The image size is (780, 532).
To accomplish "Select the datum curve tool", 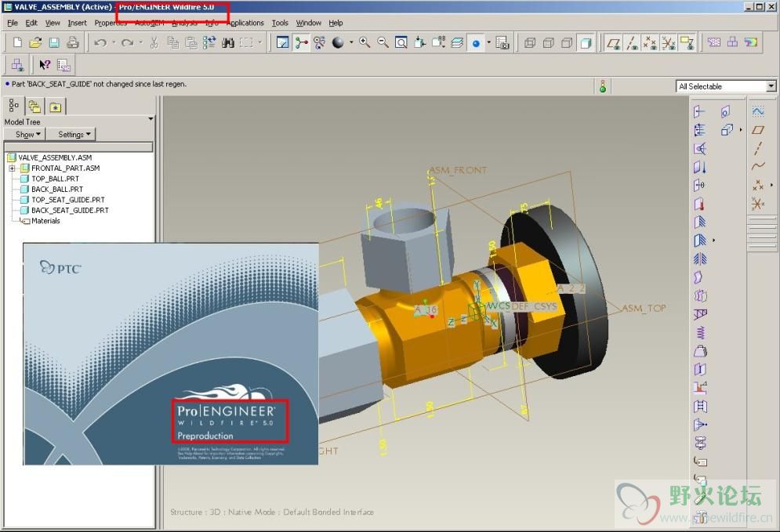I will click(x=757, y=166).
